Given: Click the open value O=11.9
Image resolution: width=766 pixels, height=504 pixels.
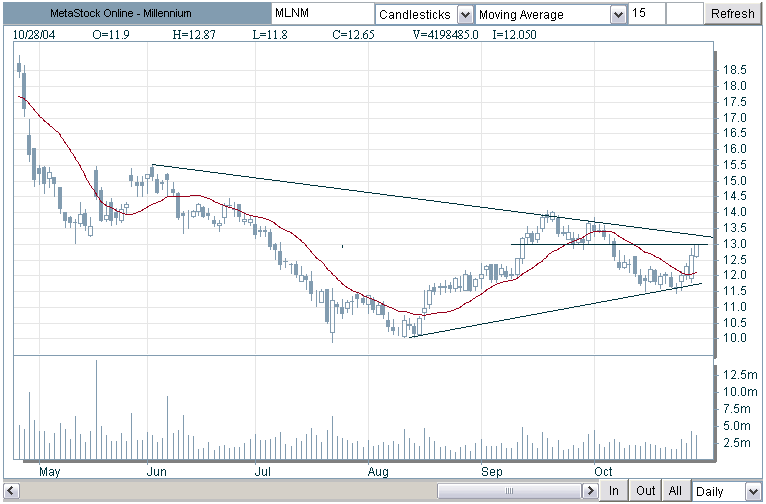Looking at the screenshot, I should click(x=110, y=35).
